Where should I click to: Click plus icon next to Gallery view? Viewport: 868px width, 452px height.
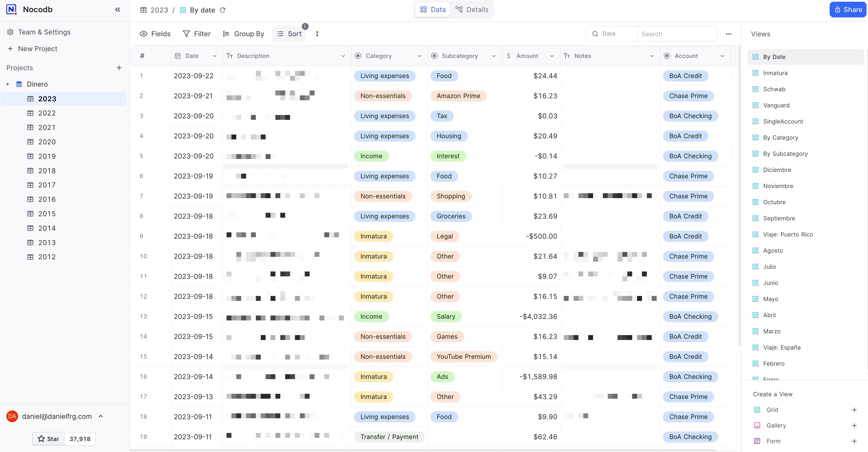[x=854, y=425]
